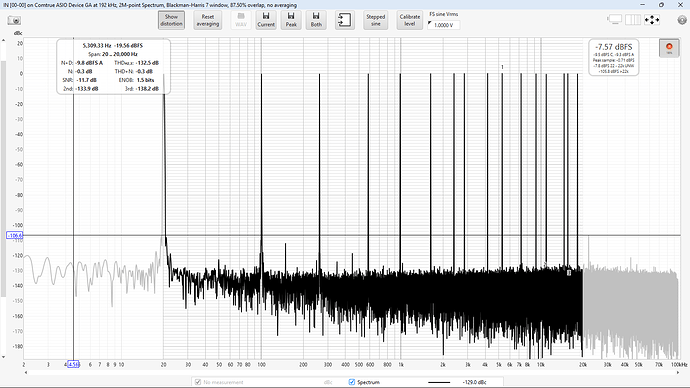This screenshot has height=388, width=690.
Task: Toggle the Spectrum trace checkbox
Action: (x=352, y=382)
